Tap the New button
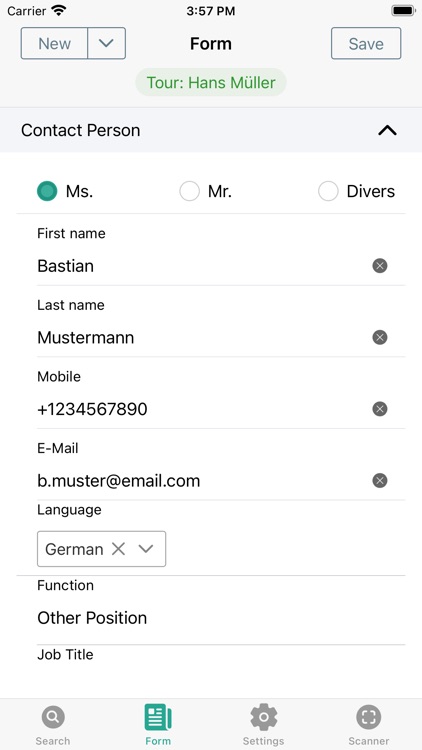 [54, 43]
